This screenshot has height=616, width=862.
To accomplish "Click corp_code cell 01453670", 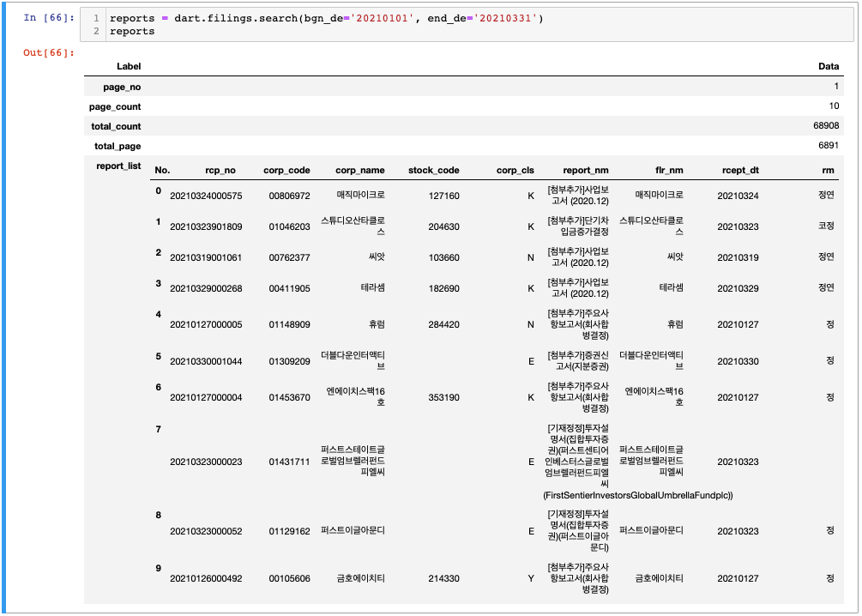I will 289,397.
